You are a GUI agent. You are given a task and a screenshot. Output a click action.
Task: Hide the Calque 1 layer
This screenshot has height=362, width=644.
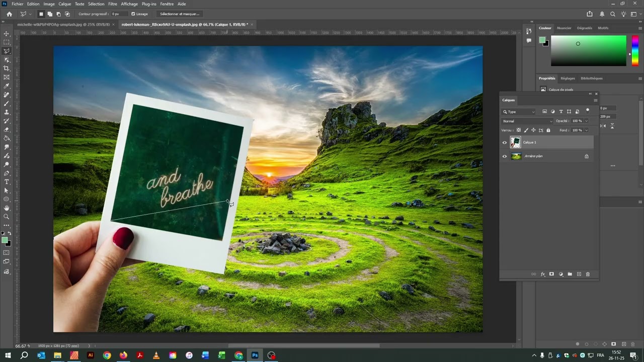[505, 142]
